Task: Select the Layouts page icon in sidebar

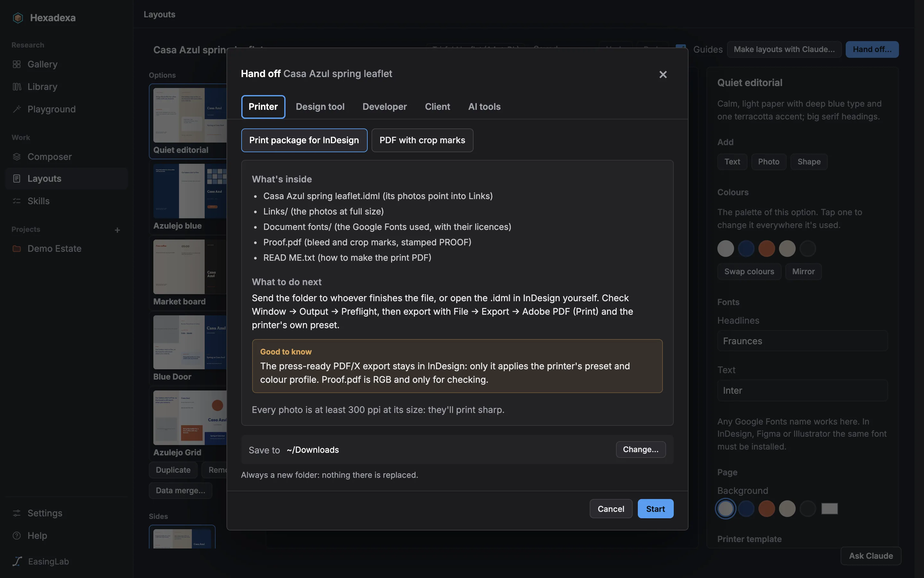Action: (16, 179)
